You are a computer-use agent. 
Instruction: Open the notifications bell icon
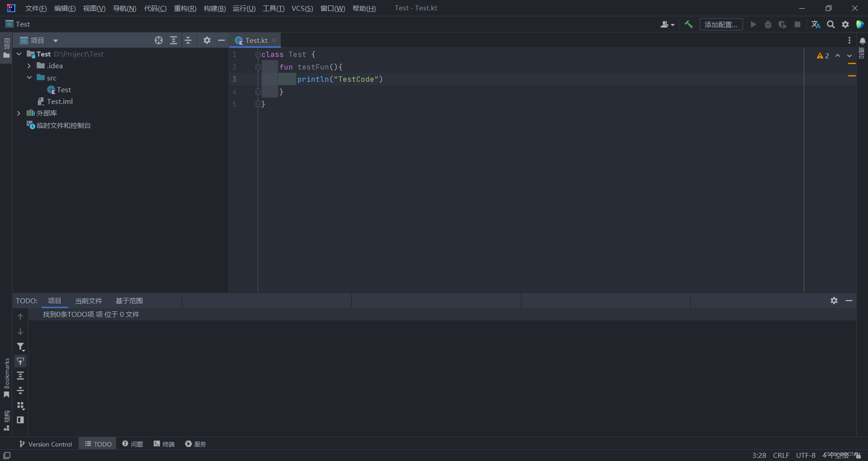pos(863,41)
